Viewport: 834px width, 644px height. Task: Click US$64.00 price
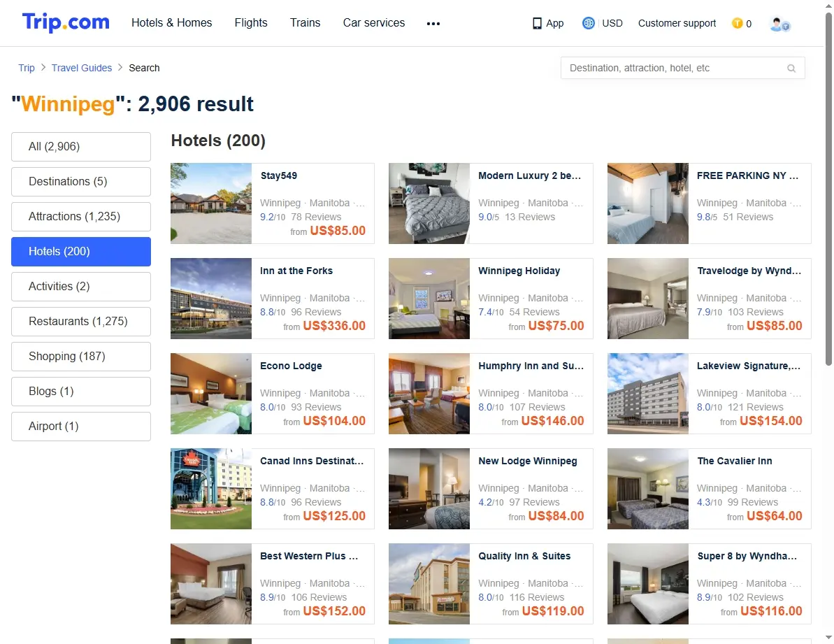tap(775, 516)
